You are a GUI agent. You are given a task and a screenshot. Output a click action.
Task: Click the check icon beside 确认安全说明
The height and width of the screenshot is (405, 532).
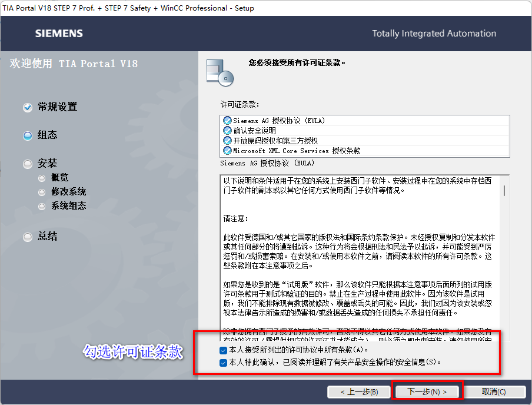click(x=227, y=130)
